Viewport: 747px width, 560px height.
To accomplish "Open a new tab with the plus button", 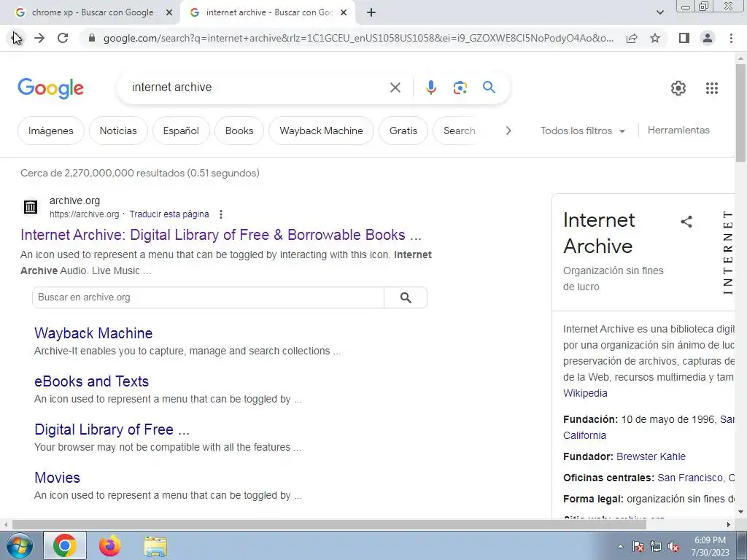I will pyautogui.click(x=371, y=13).
